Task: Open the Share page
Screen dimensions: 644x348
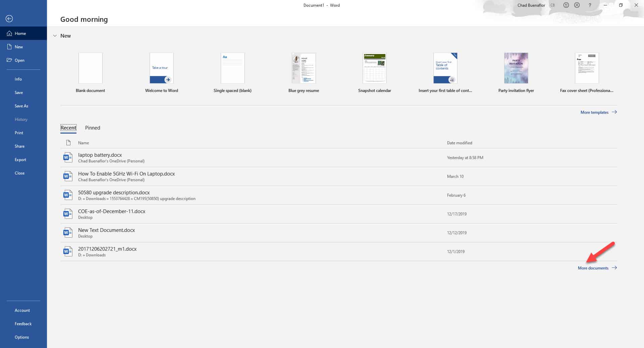Action: click(x=23, y=146)
